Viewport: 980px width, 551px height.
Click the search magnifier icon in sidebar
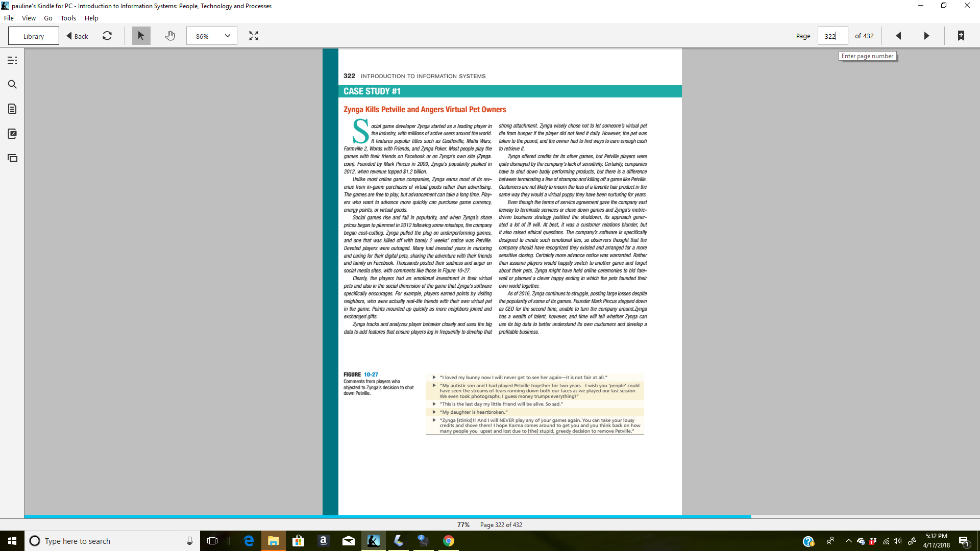point(12,85)
